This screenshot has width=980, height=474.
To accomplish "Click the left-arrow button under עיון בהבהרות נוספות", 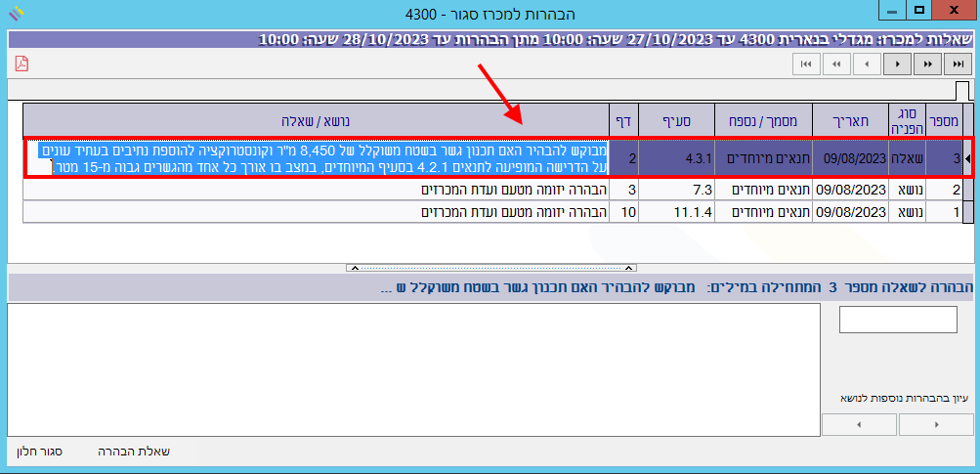I will (x=859, y=425).
